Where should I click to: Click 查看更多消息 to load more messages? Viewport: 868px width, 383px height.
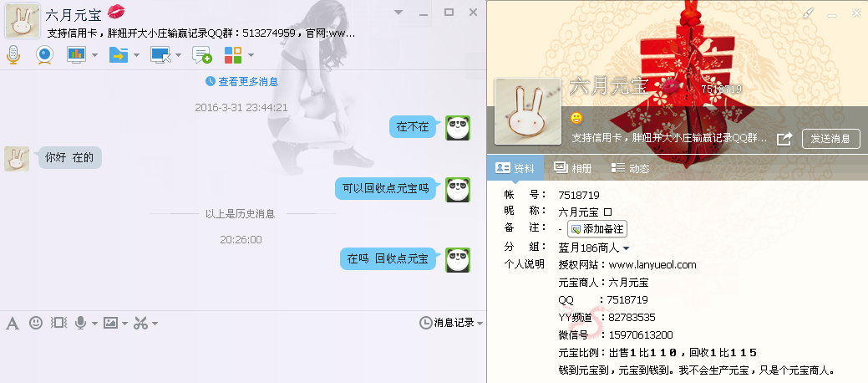242,82
